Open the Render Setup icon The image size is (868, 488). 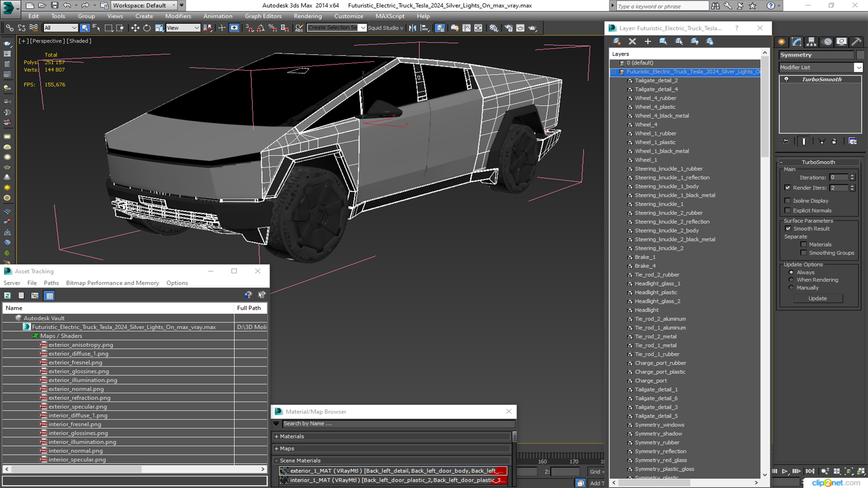pyautogui.click(x=509, y=28)
